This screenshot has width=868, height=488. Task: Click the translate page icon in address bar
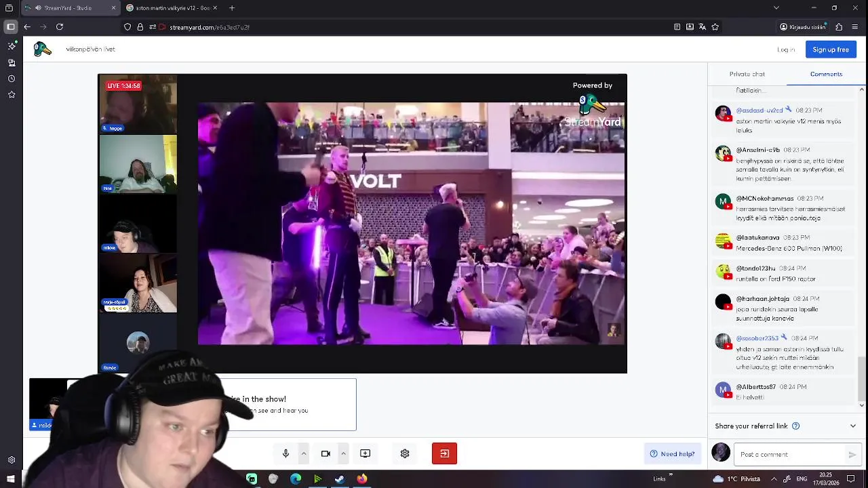(x=703, y=27)
